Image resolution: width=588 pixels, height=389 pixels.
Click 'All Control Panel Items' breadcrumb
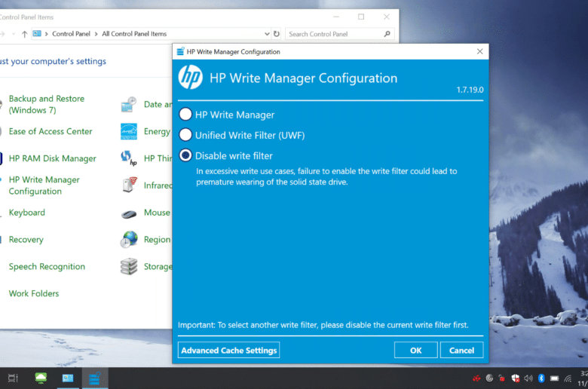[134, 34]
